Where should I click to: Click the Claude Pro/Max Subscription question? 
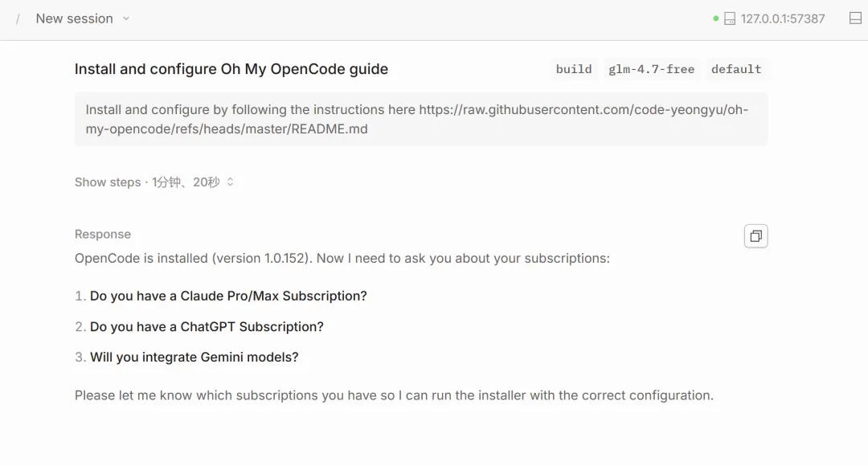point(228,296)
